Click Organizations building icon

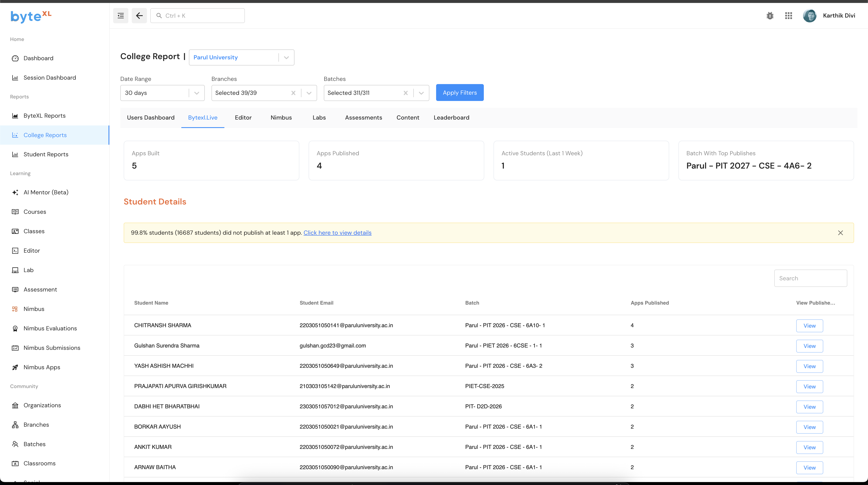pos(15,405)
